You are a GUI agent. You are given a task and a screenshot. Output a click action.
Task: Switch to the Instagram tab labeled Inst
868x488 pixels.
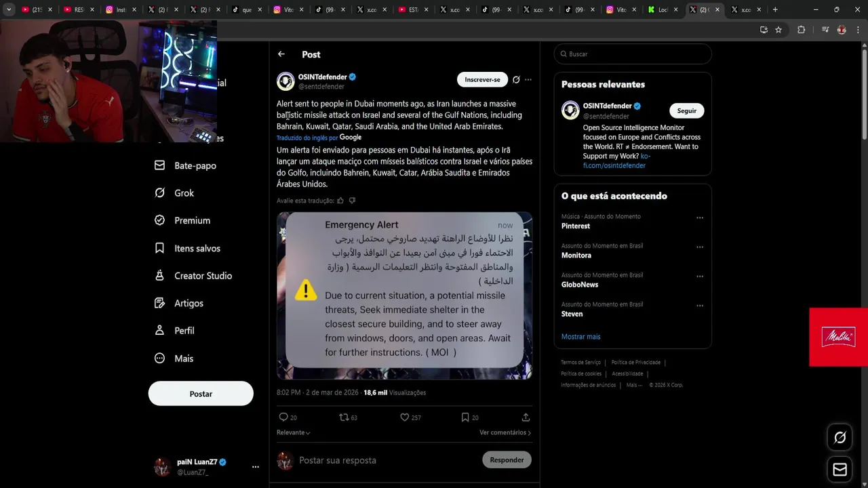tap(121, 9)
